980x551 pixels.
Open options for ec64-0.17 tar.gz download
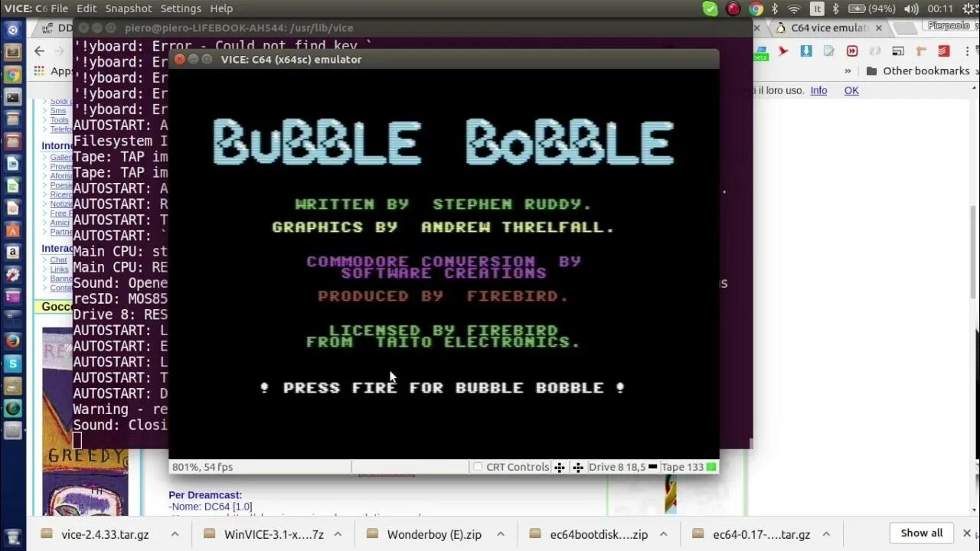(x=826, y=534)
